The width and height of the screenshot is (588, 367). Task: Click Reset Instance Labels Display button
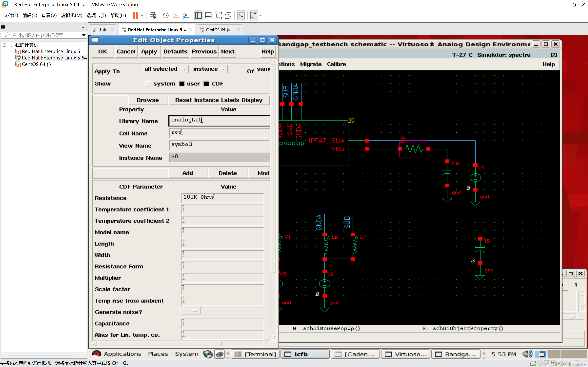[219, 100]
